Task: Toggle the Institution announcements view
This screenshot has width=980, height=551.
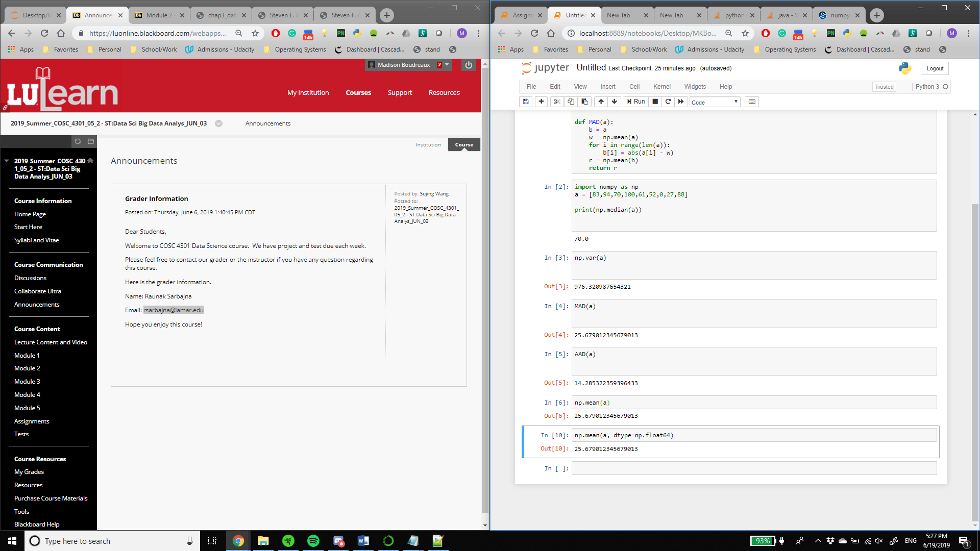Action: click(428, 145)
